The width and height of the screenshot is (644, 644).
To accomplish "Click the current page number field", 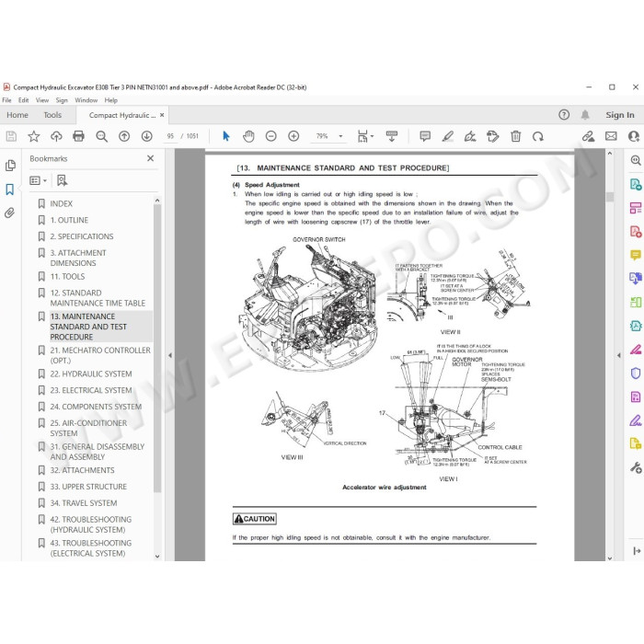I will pos(170,136).
